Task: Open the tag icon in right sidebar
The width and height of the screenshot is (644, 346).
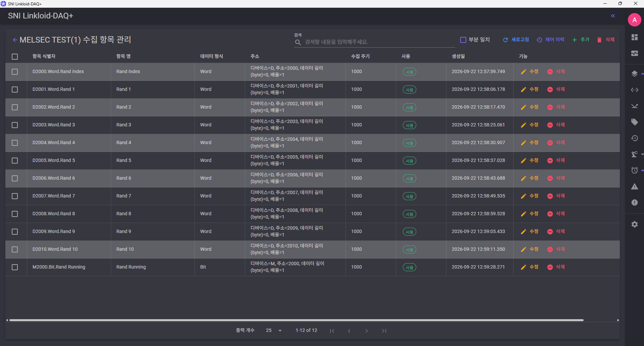Action: click(x=634, y=122)
